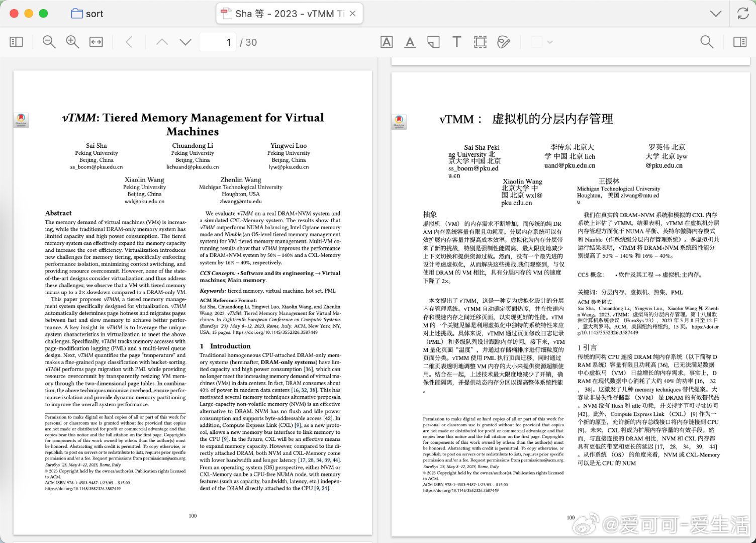Close the vTMM document tab
Image resolution: width=756 pixels, height=543 pixels.
point(352,14)
